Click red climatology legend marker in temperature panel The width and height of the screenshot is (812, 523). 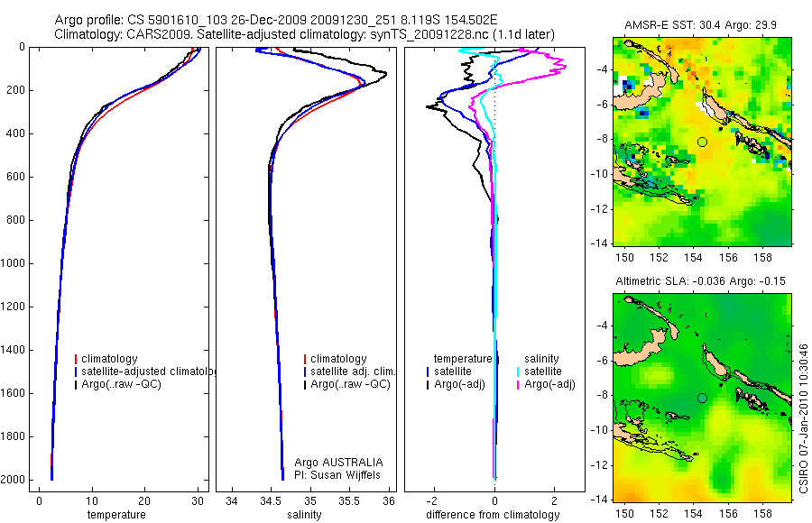(76, 359)
